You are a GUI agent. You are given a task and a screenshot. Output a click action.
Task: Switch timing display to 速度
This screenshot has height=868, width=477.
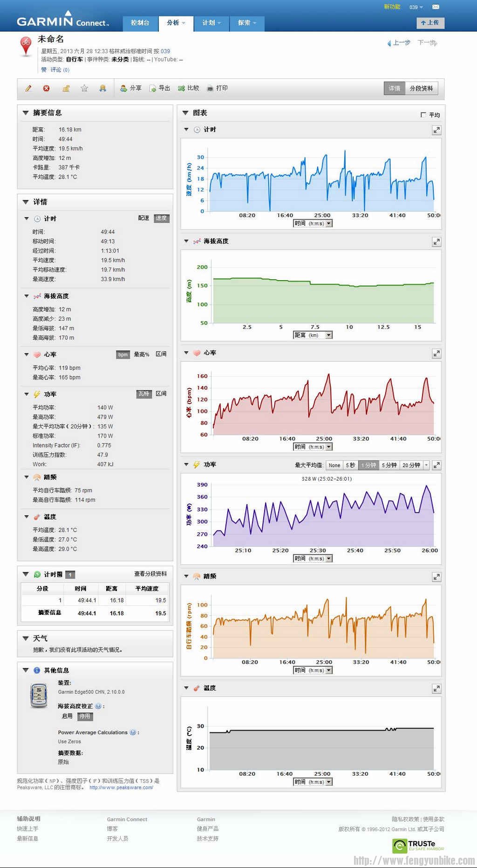[x=161, y=218]
